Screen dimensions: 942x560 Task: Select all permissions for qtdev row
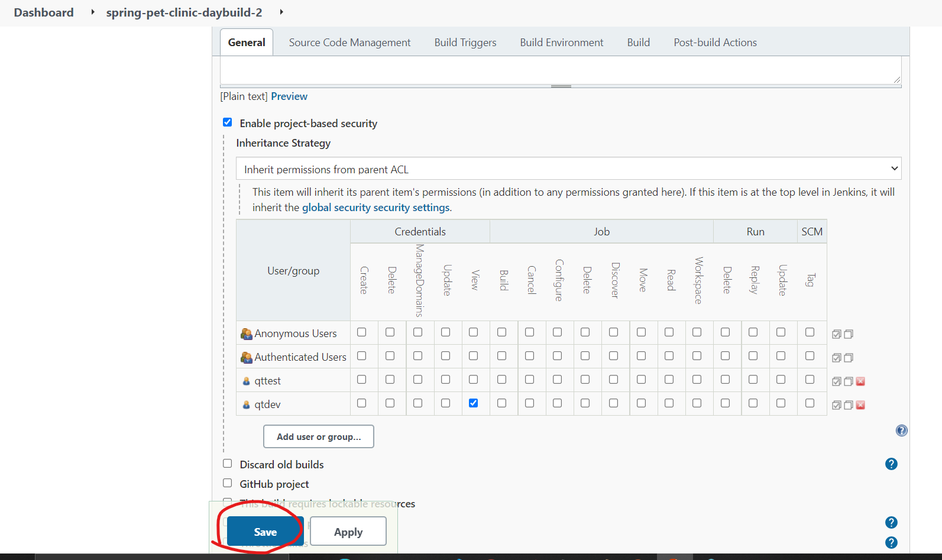point(836,405)
